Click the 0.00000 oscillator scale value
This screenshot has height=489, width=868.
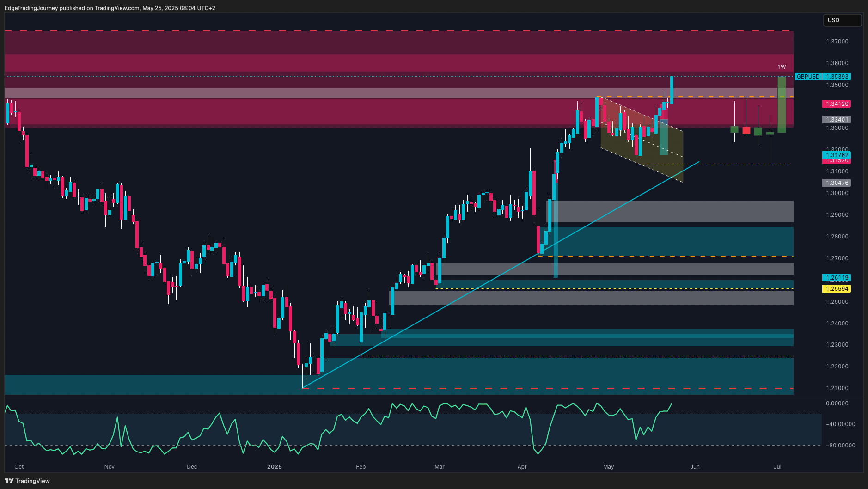(x=837, y=403)
